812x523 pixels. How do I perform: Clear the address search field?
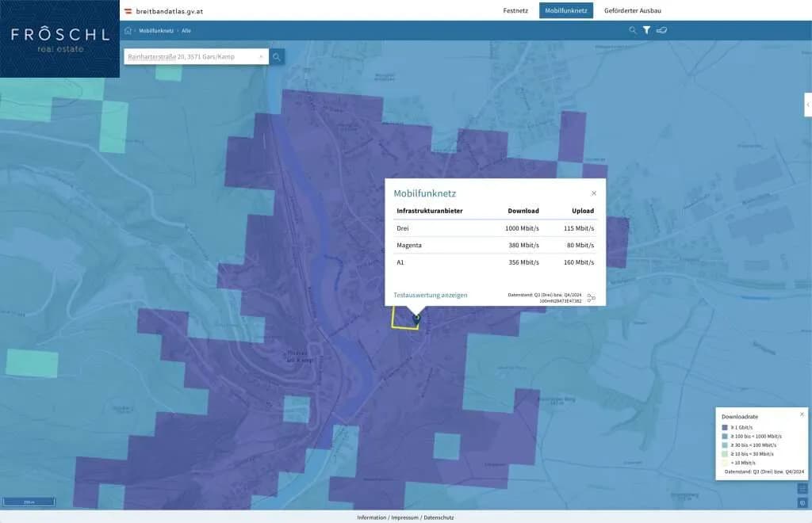pyautogui.click(x=261, y=57)
